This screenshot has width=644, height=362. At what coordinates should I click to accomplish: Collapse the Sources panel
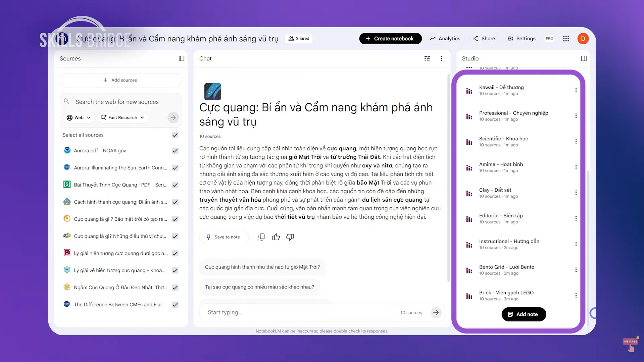click(x=181, y=58)
